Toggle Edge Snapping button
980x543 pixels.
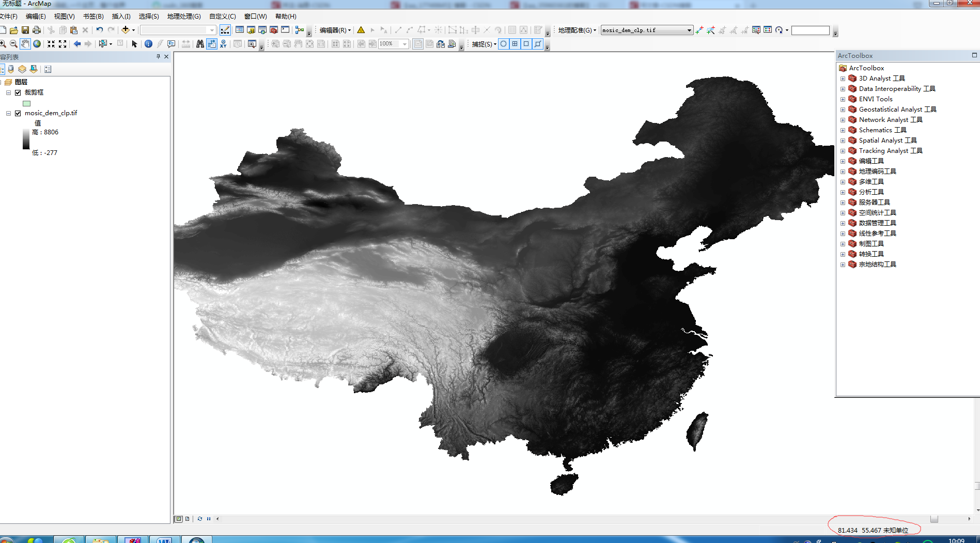click(538, 44)
